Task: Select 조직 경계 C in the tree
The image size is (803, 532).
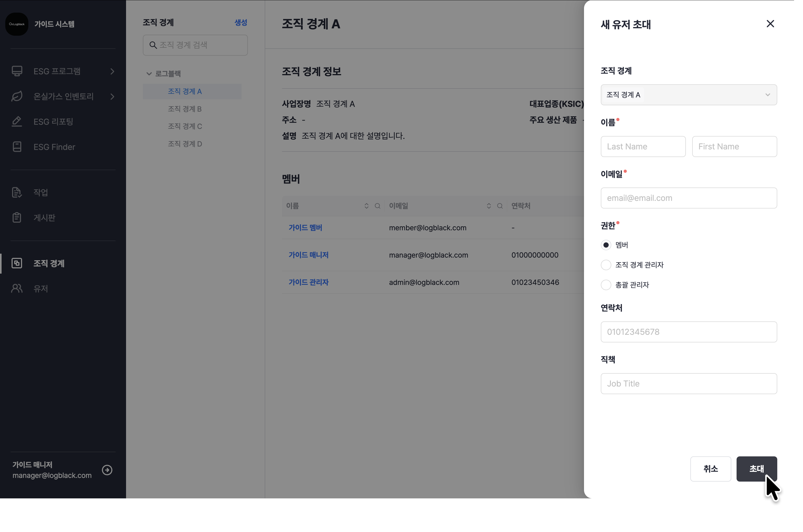Action: pyautogui.click(x=185, y=126)
